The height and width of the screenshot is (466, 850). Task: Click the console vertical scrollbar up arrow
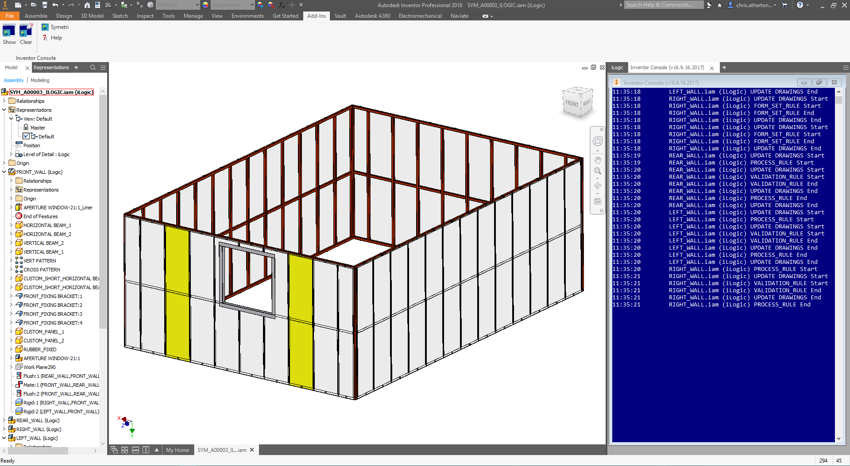839,92
